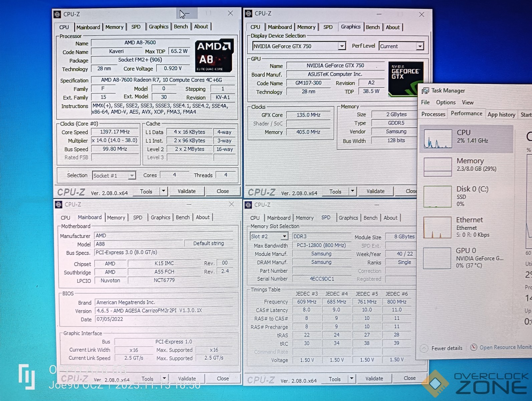Click motherboard Model field A88

[x=139, y=244]
